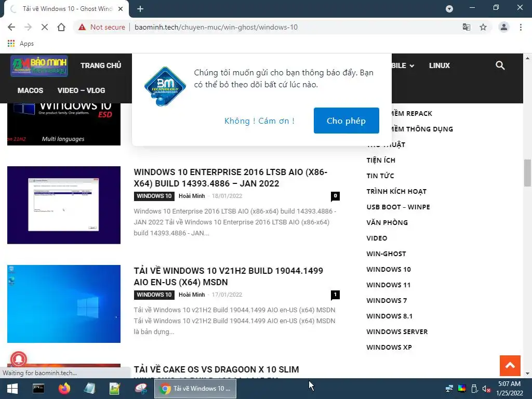The width and height of the screenshot is (532, 399).
Task: Open the WINDOWS XP category
Action: [x=389, y=348]
